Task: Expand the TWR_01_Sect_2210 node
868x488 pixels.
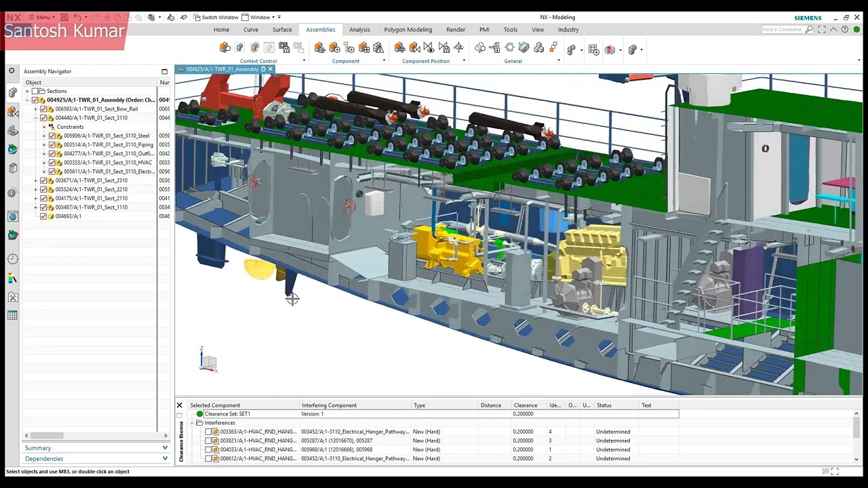Action: (36, 189)
